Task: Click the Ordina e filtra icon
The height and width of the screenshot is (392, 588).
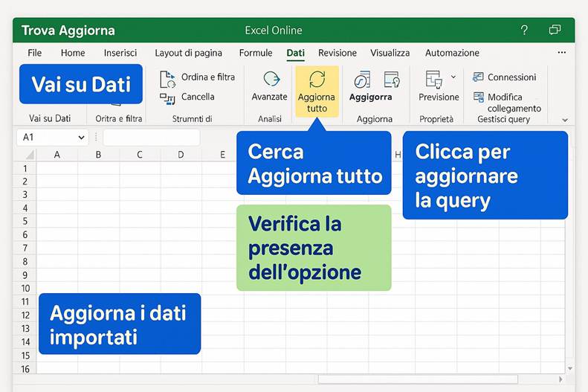Action: (x=167, y=79)
